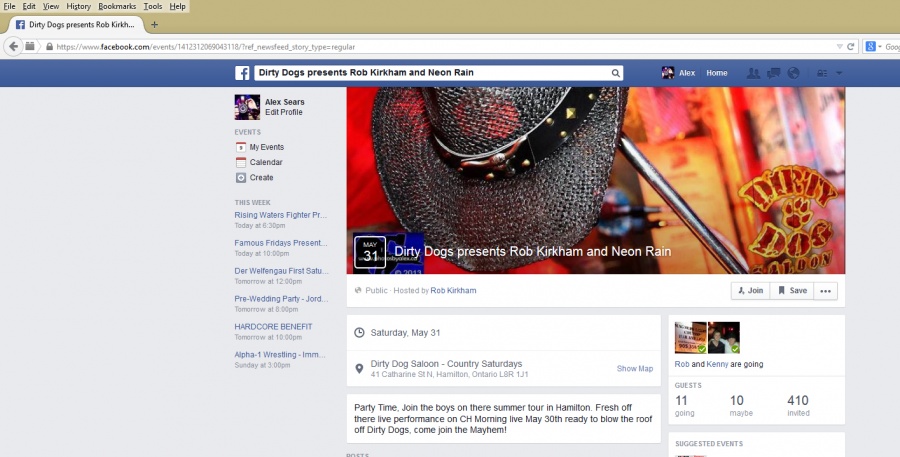
Task: Open the URL history dropdown arrow
Action: click(x=839, y=47)
